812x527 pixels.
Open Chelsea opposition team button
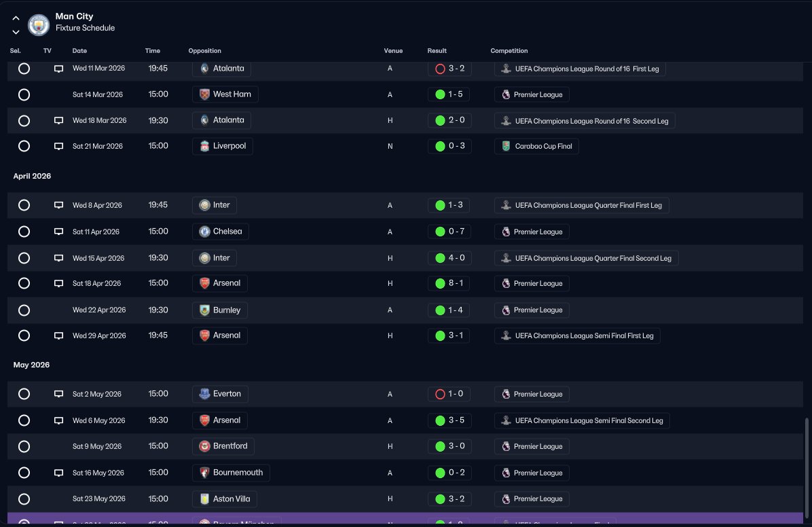[221, 232]
